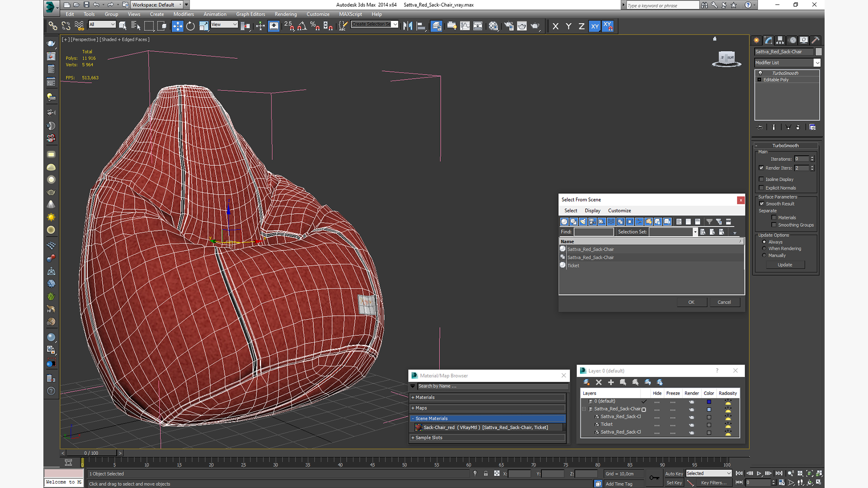The height and width of the screenshot is (488, 868).
Task: Click the Play Animation button
Action: (759, 473)
